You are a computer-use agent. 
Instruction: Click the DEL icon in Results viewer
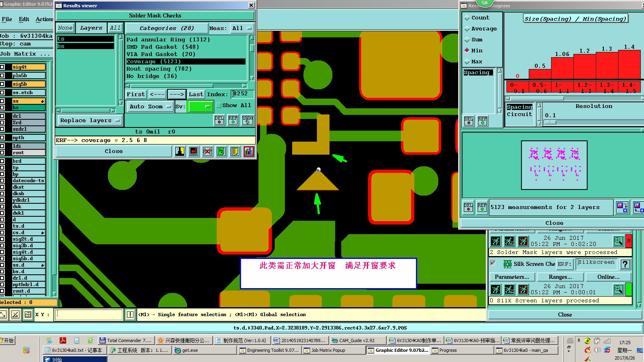click(219, 120)
